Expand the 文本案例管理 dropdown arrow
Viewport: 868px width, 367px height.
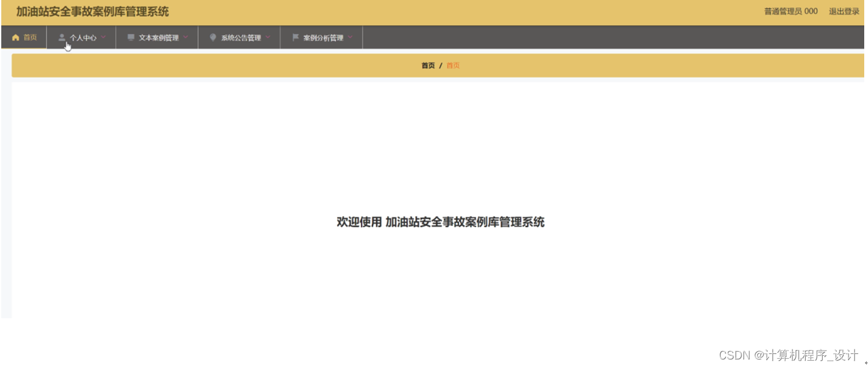(x=186, y=38)
